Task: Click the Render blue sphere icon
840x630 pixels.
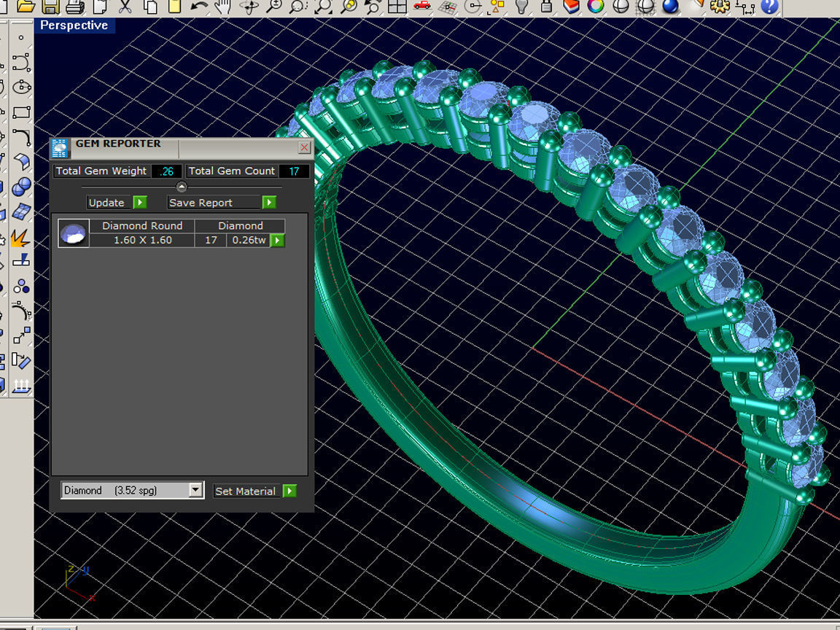Action: pos(670,7)
